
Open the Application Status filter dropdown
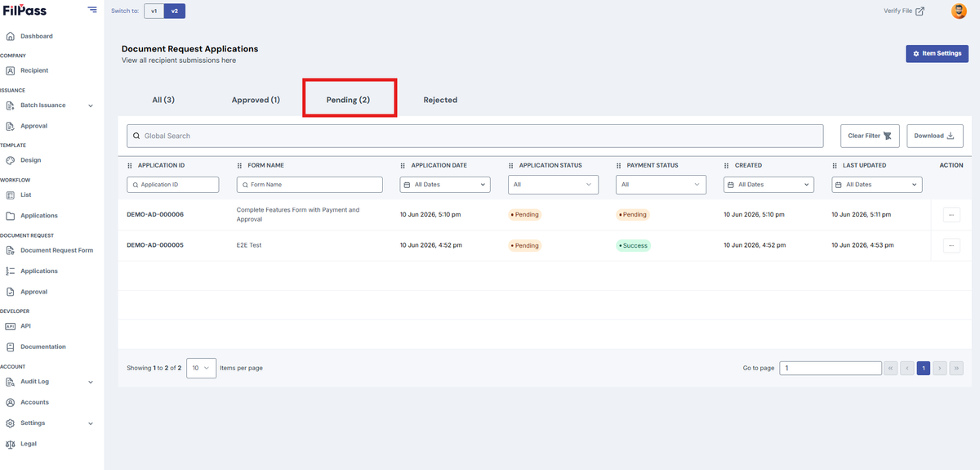click(x=553, y=185)
